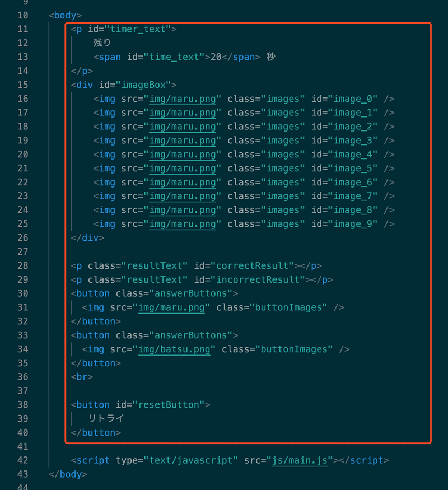The height and width of the screenshot is (490, 448).
Task: Open img/maru.png link for image_9
Action: click(183, 224)
